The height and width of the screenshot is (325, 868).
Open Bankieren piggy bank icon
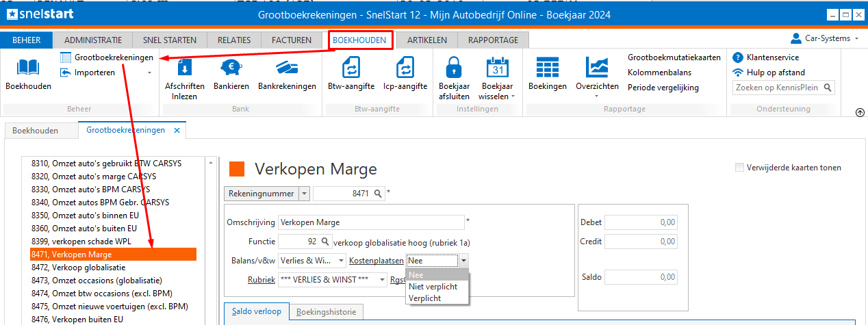coord(231,67)
